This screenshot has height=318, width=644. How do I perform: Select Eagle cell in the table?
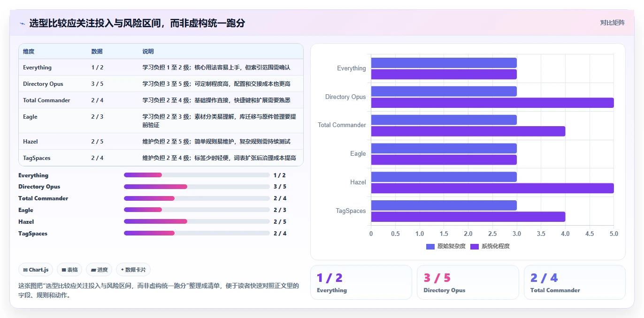(30, 117)
